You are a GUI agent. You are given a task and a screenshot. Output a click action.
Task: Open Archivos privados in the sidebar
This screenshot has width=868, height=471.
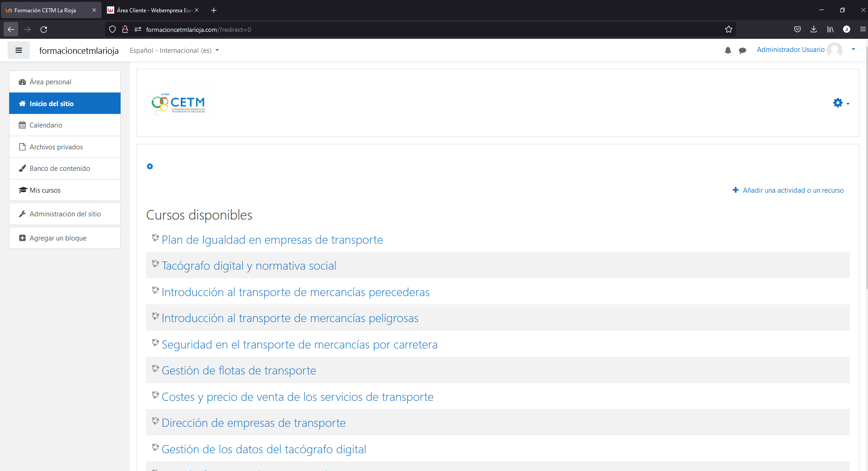click(x=65, y=147)
